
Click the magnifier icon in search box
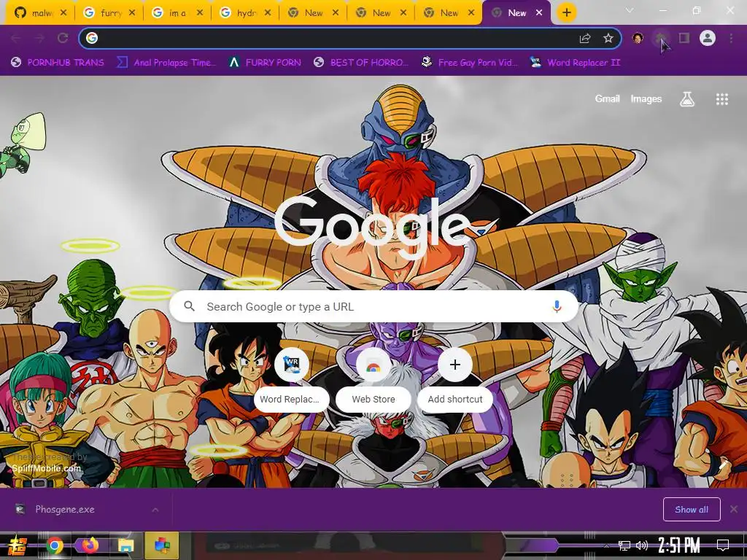[x=189, y=306]
